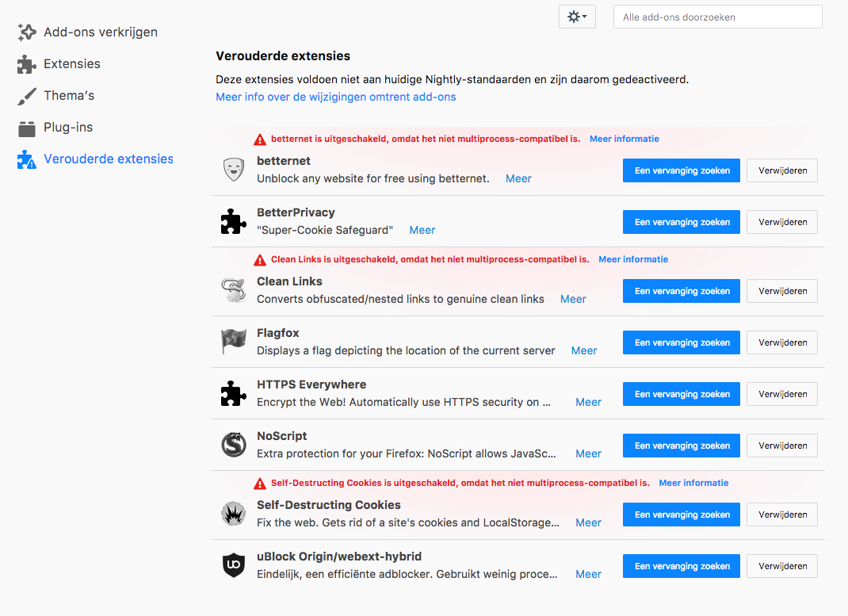Viewport: 848px width, 616px height.
Task: Click the Flagfox flag icon
Action: 233,342
